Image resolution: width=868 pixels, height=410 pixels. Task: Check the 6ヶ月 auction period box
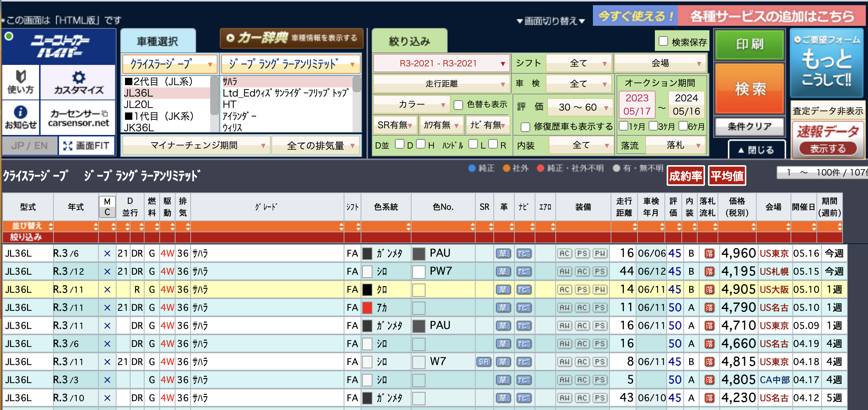pyautogui.click(x=683, y=126)
